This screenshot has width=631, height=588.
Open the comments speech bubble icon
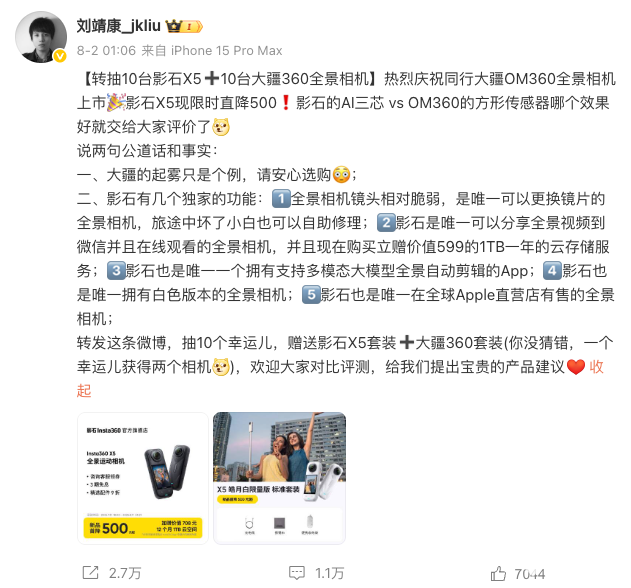(297, 573)
